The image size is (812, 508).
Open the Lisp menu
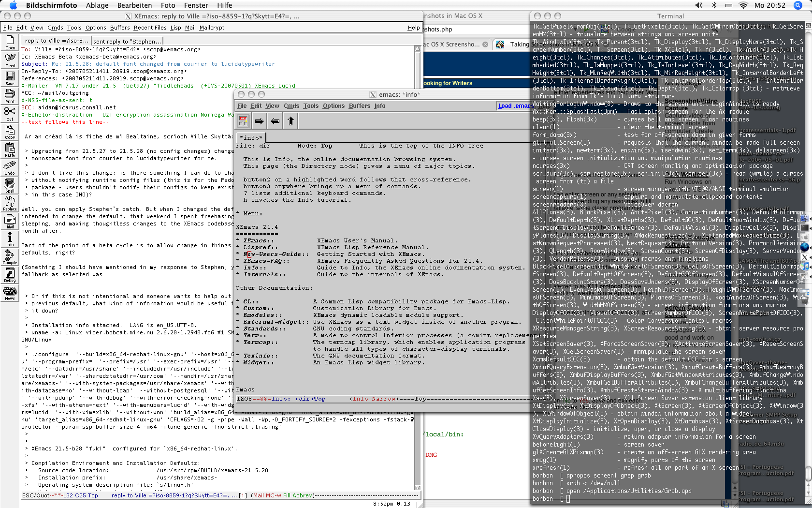pyautogui.click(x=175, y=28)
